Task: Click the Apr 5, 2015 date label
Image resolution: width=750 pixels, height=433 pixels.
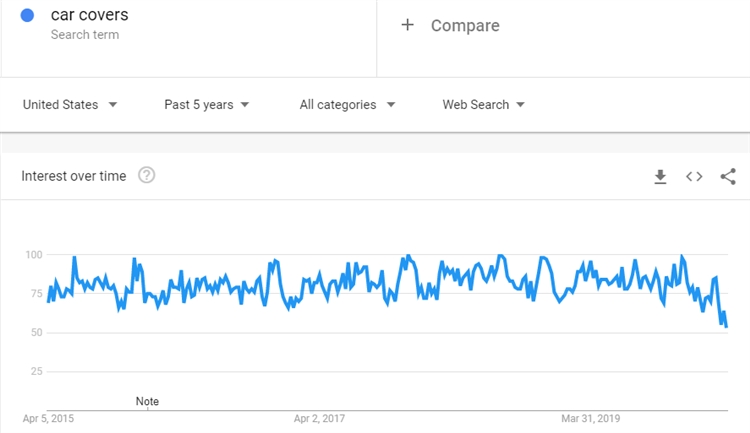Action: click(x=48, y=418)
